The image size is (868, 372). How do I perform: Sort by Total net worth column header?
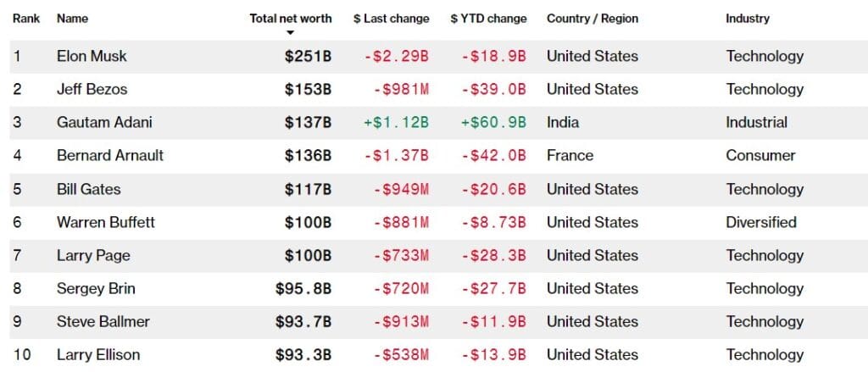[290, 19]
